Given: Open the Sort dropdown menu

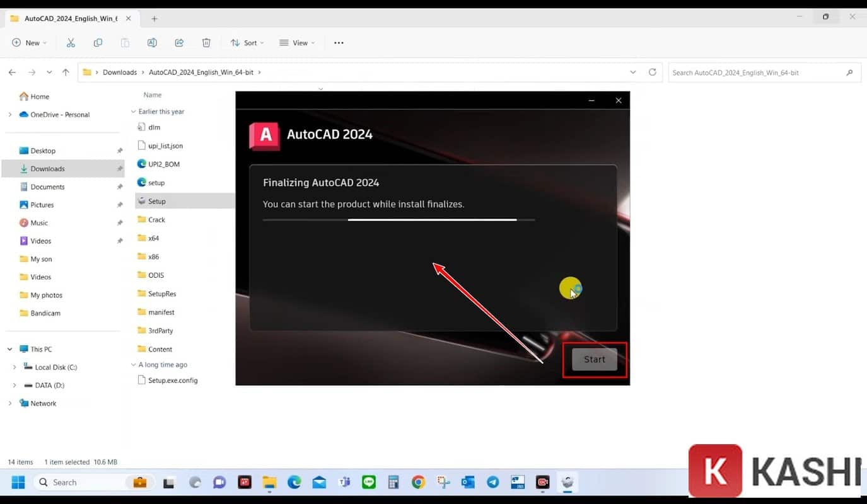Looking at the screenshot, I should pos(247,43).
